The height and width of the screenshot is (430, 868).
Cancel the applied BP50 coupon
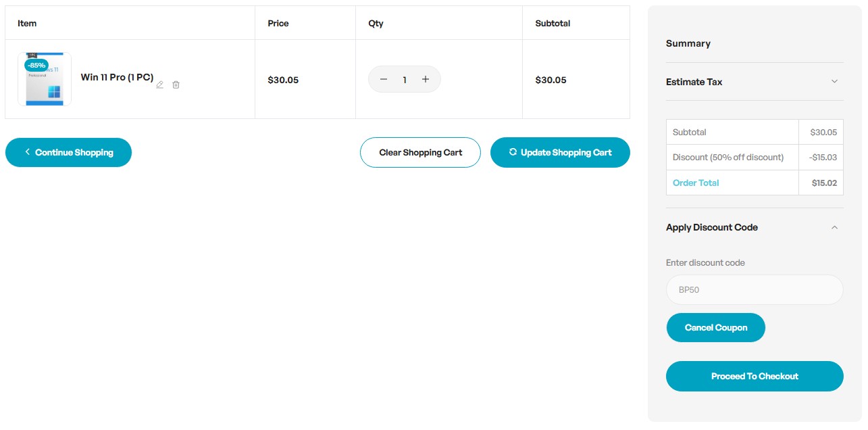(x=715, y=328)
